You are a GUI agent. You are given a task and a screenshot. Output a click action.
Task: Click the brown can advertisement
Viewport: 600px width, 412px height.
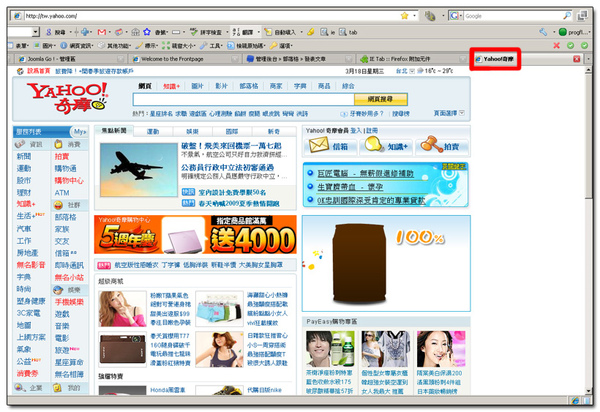click(x=386, y=264)
